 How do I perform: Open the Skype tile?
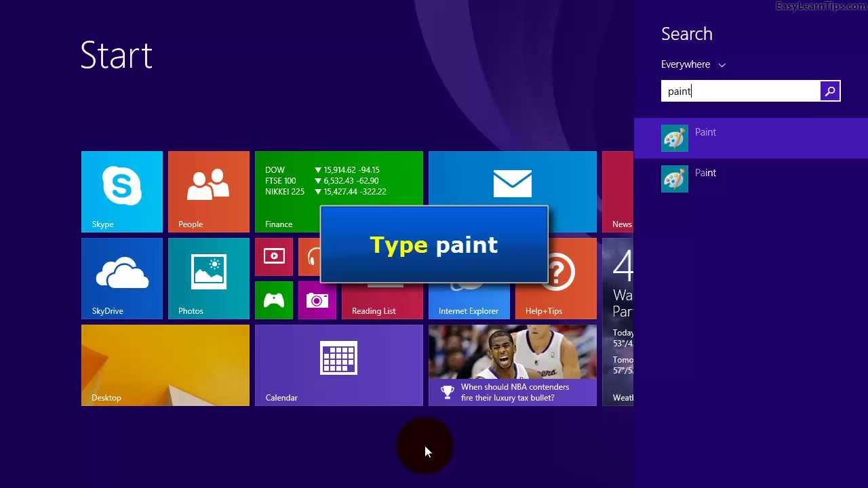[x=122, y=192]
